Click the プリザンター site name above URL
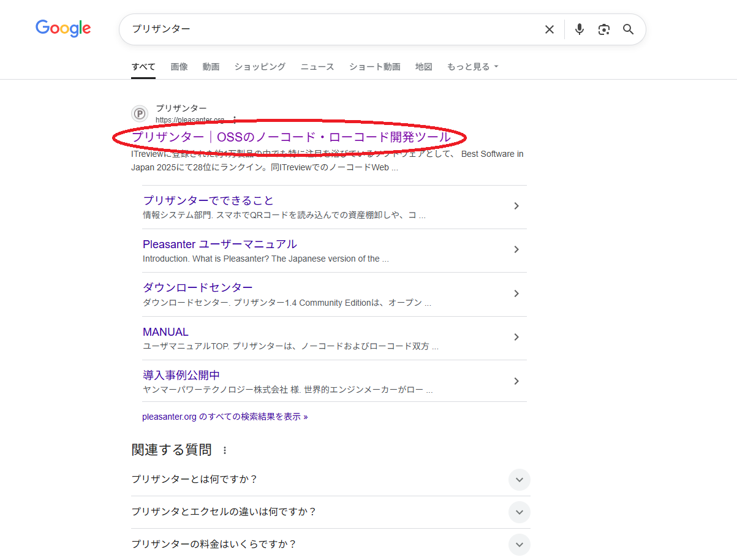Viewport: 737px width, 560px height. 181,108
